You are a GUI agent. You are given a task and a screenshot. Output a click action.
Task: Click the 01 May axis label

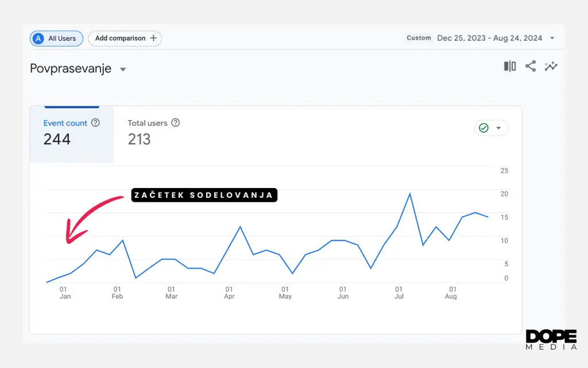tap(285, 293)
